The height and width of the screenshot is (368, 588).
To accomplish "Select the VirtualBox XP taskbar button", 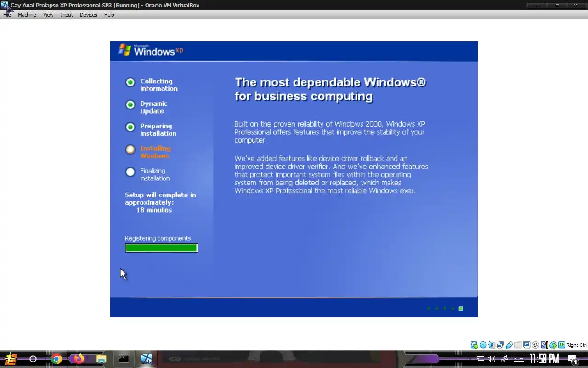I will [146, 359].
